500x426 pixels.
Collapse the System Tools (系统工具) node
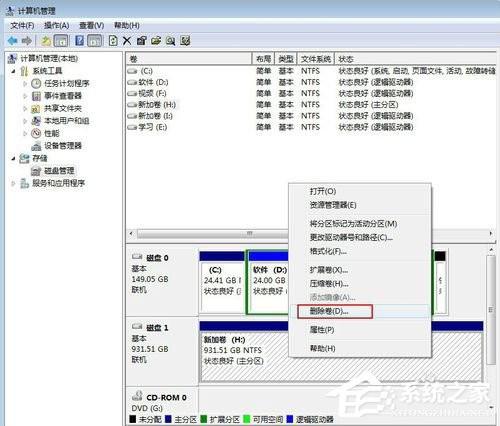click(x=14, y=71)
